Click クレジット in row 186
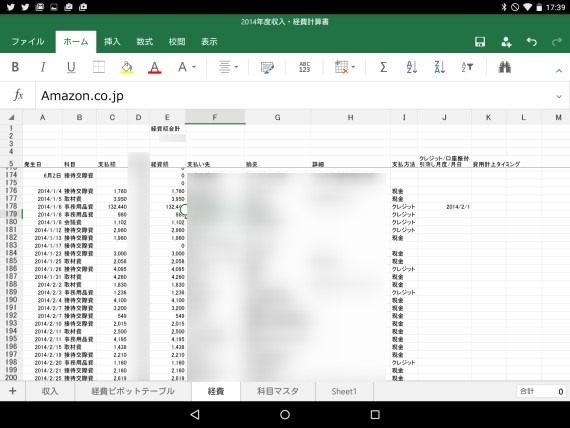Screen dimensions: 570x428 (403, 269)
